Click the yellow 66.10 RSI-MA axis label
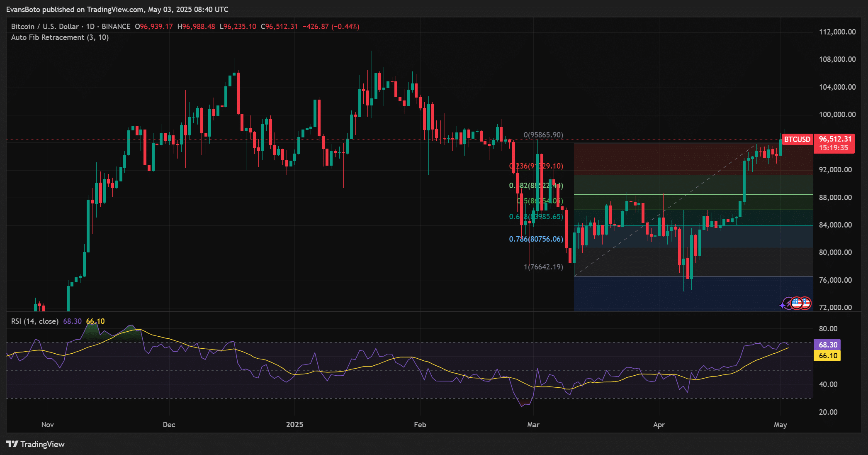Viewport: 868px width, 455px height. [x=827, y=356]
